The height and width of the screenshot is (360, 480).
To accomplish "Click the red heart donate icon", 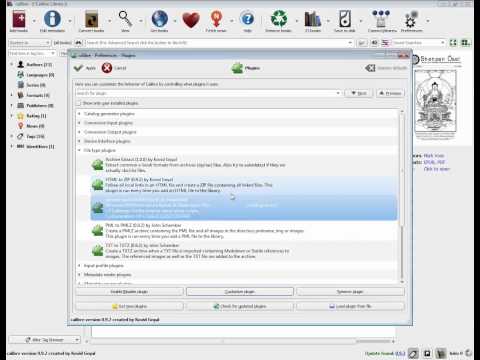I will (x=191, y=20).
